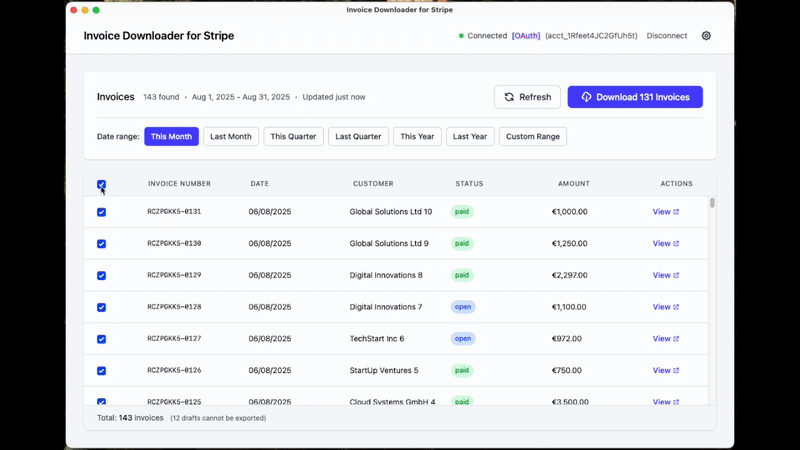
Task: Click amount €972.00
Action: coord(567,339)
